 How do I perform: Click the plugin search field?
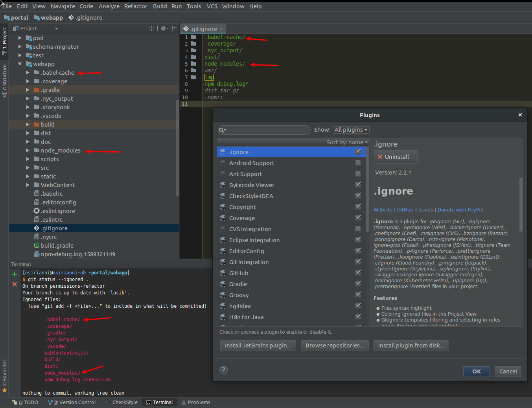point(263,130)
